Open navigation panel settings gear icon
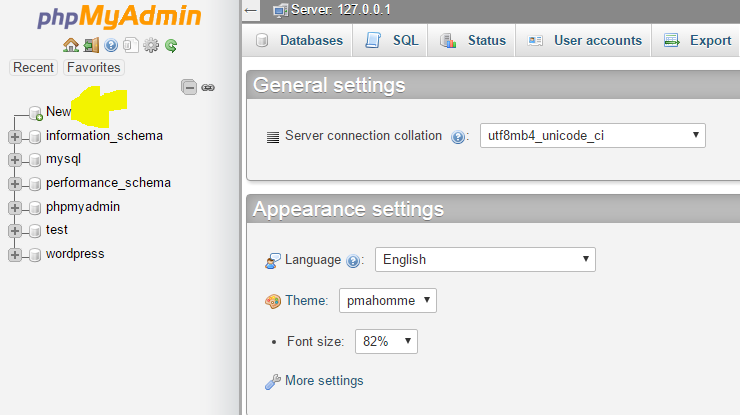The image size is (740, 415). [x=151, y=45]
